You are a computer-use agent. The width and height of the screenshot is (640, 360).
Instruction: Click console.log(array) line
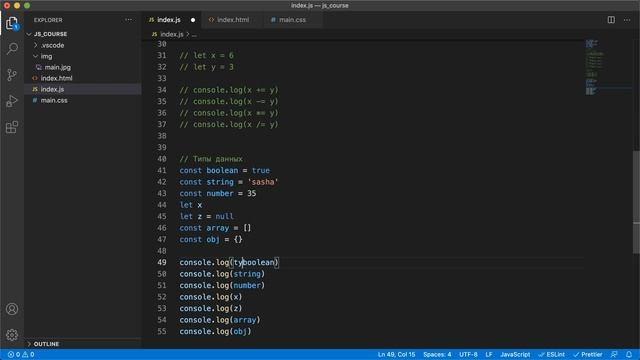click(220, 320)
